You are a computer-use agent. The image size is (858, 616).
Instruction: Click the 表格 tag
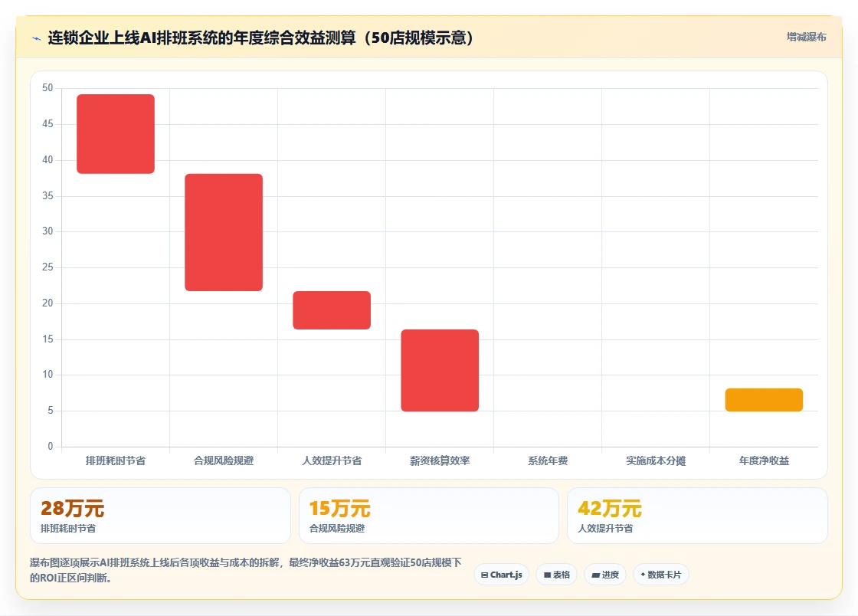pyautogui.click(x=556, y=575)
